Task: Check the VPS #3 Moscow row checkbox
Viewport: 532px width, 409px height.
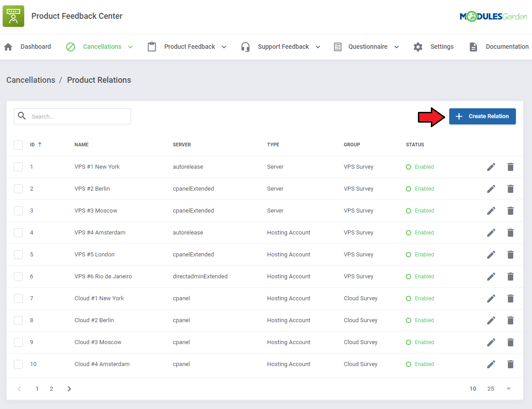Action: click(18, 211)
